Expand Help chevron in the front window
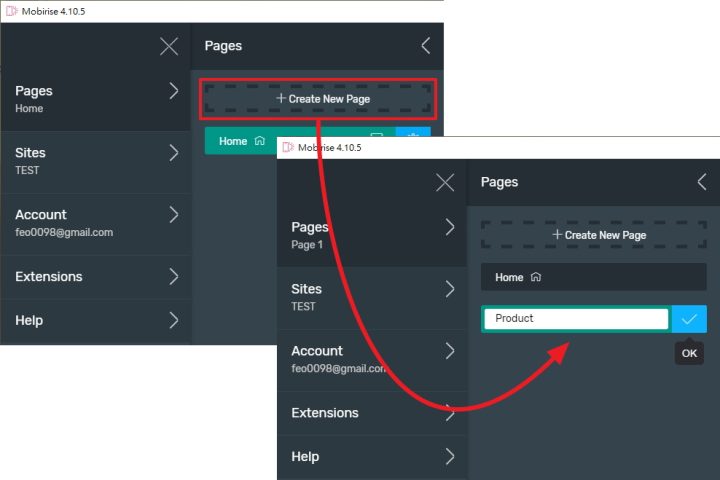 [449, 456]
